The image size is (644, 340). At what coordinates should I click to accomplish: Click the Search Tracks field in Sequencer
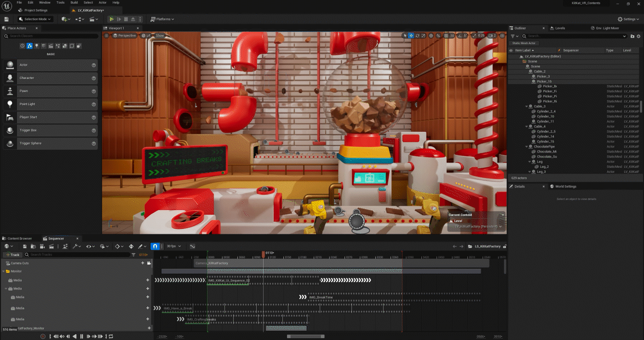(77, 255)
